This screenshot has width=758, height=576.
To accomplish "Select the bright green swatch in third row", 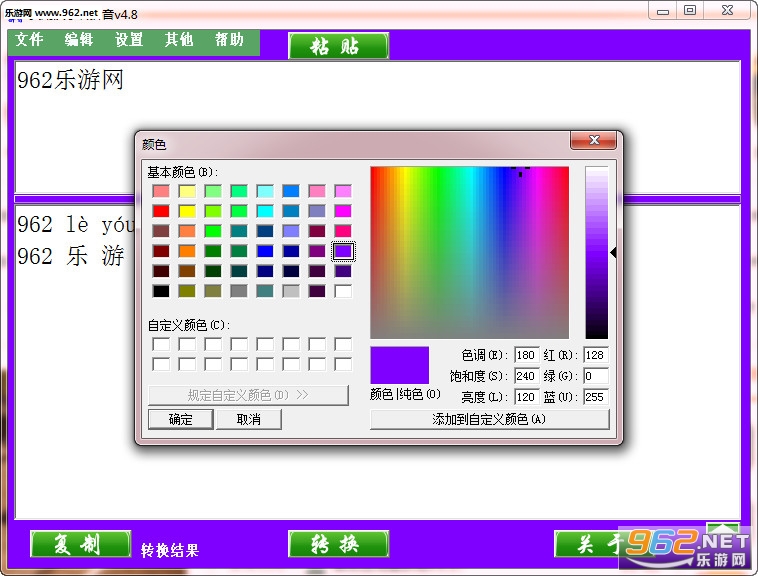I will pos(213,231).
